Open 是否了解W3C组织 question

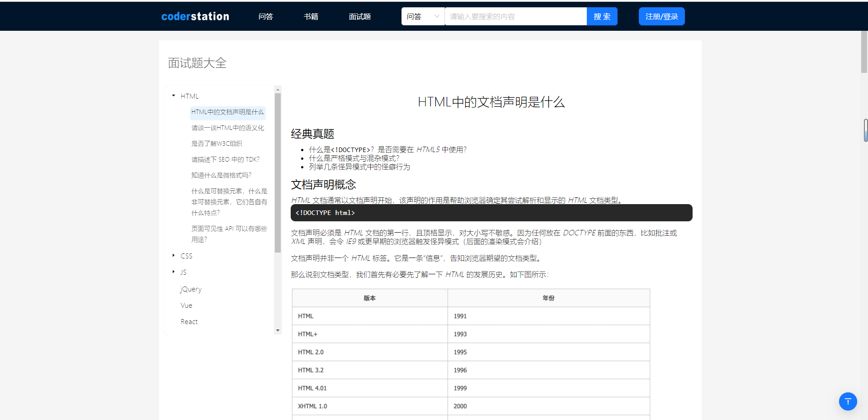coord(217,144)
